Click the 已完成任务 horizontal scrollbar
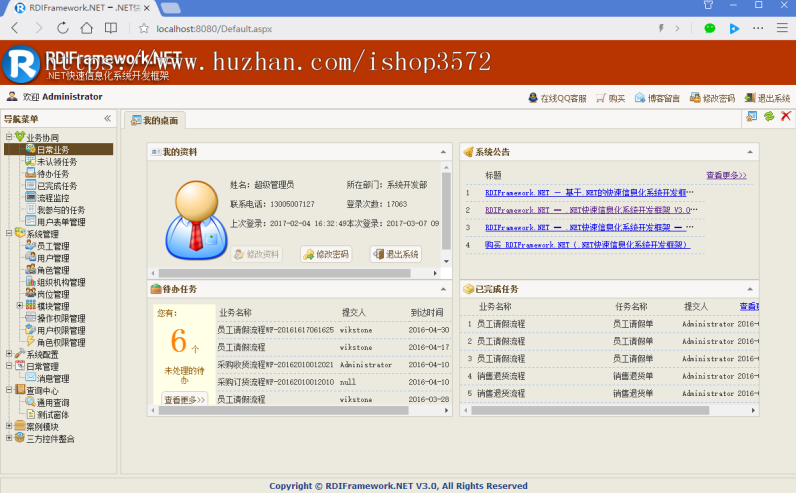Image resolution: width=796 pixels, height=493 pixels. pos(590,410)
